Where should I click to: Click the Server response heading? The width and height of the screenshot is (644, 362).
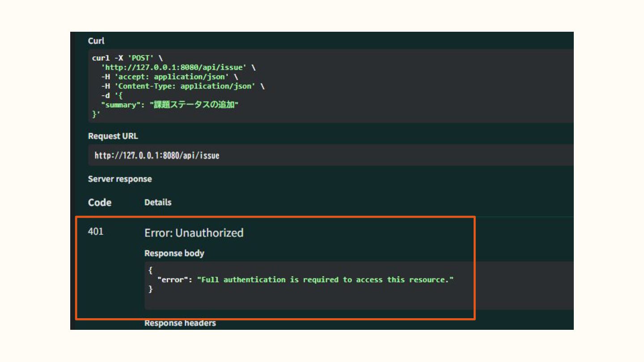pos(120,179)
